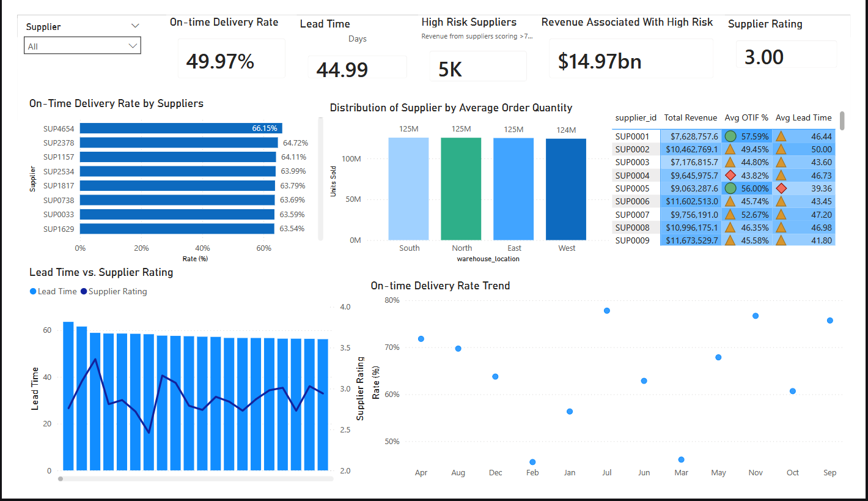Open the Supplier 'All' dropdown
Screen dimensions: 868x501
click(83, 46)
